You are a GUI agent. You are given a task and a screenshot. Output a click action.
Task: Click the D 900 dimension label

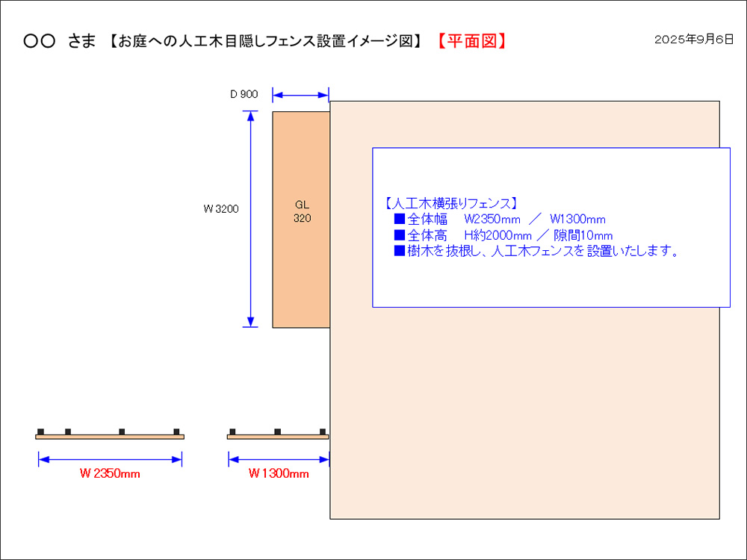(244, 94)
